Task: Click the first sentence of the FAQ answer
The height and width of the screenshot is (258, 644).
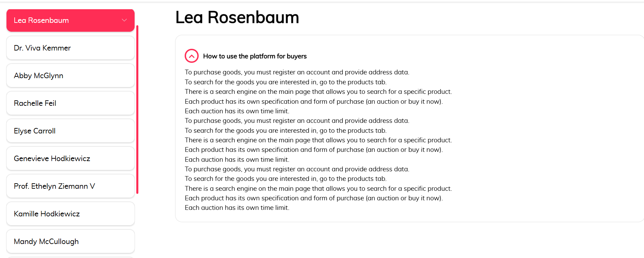Action: pyautogui.click(x=297, y=72)
